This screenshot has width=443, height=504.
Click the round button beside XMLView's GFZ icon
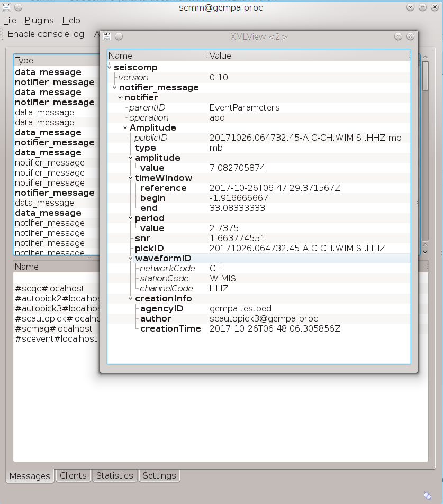pyautogui.click(x=119, y=36)
